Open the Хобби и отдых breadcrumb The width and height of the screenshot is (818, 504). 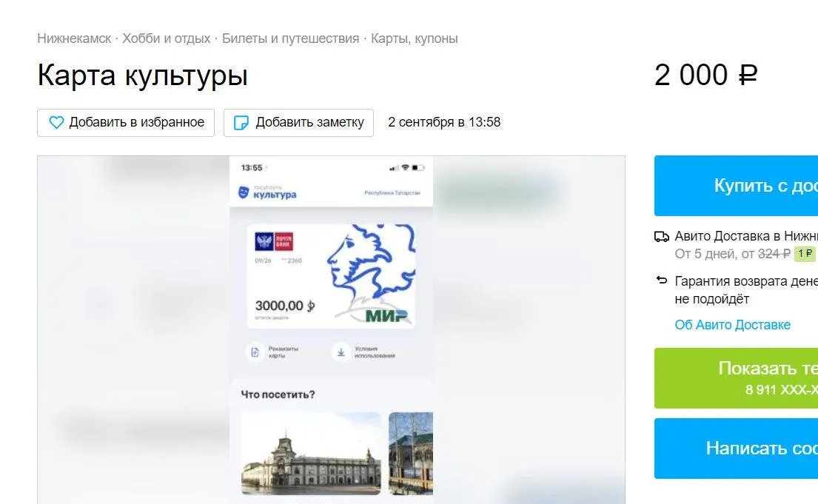(167, 38)
